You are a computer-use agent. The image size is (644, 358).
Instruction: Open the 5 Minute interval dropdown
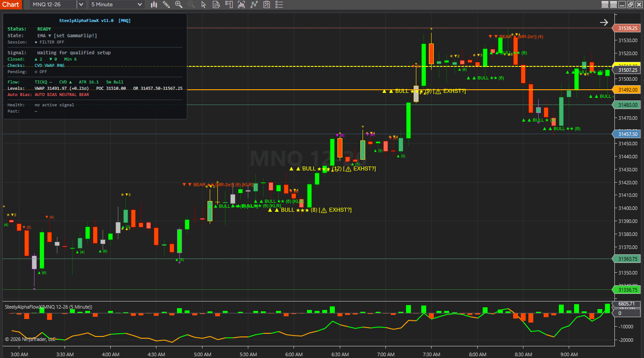[x=117, y=4]
